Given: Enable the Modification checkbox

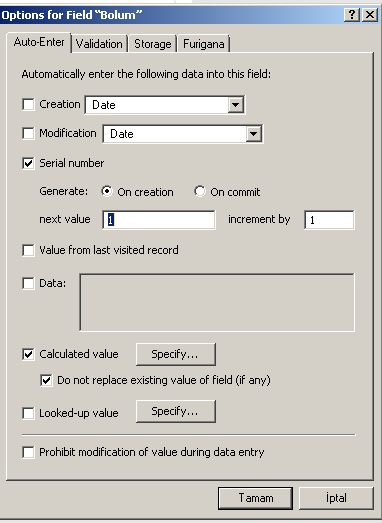Looking at the screenshot, I should [x=28, y=133].
